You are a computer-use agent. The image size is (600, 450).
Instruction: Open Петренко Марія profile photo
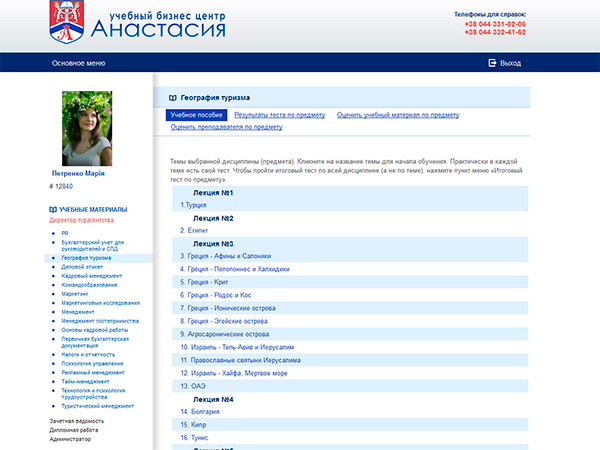pyautogui.click(x=87, y=128)
